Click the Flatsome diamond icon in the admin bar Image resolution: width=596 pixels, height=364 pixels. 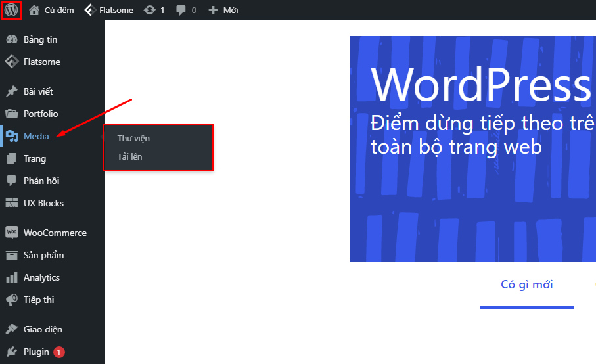(90, 11)
